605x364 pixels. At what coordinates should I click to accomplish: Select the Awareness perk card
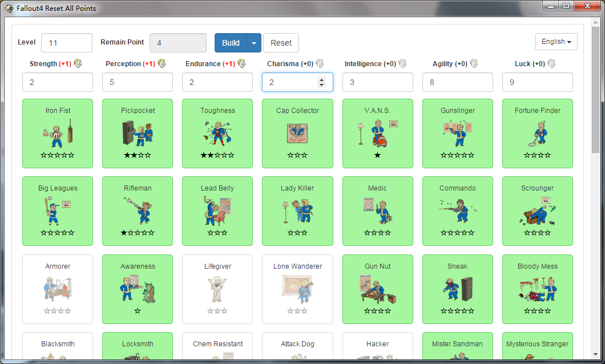138,289
